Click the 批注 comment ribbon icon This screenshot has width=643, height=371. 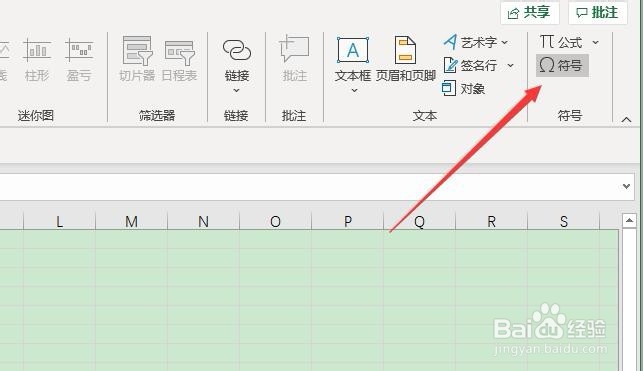[x=294, y=59]
